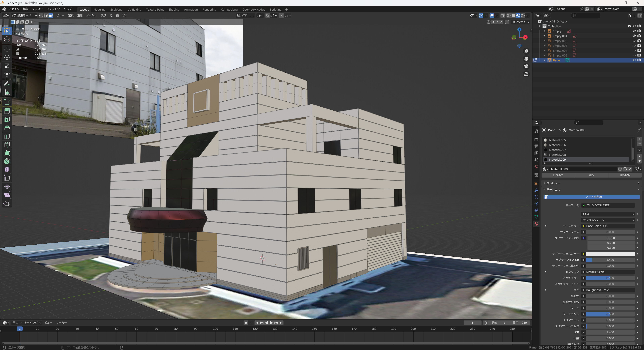Hide Empty.001 with its eye icon
Viewport: 644px width, 350px height.
(x=634, y=36)
